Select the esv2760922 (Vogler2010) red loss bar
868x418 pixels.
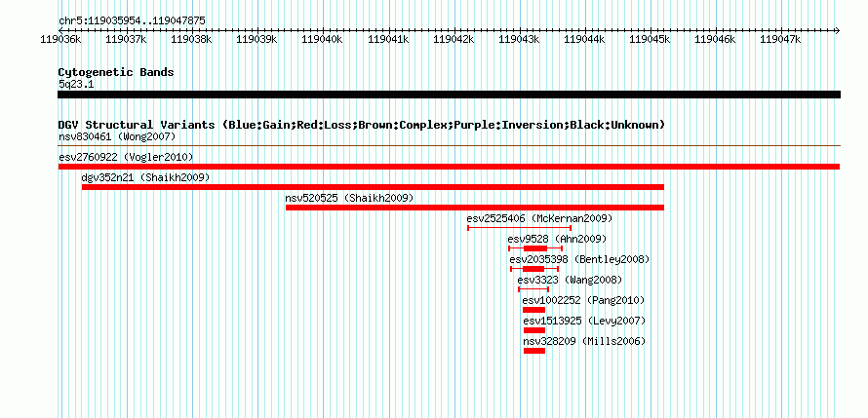tap(449, 167)
